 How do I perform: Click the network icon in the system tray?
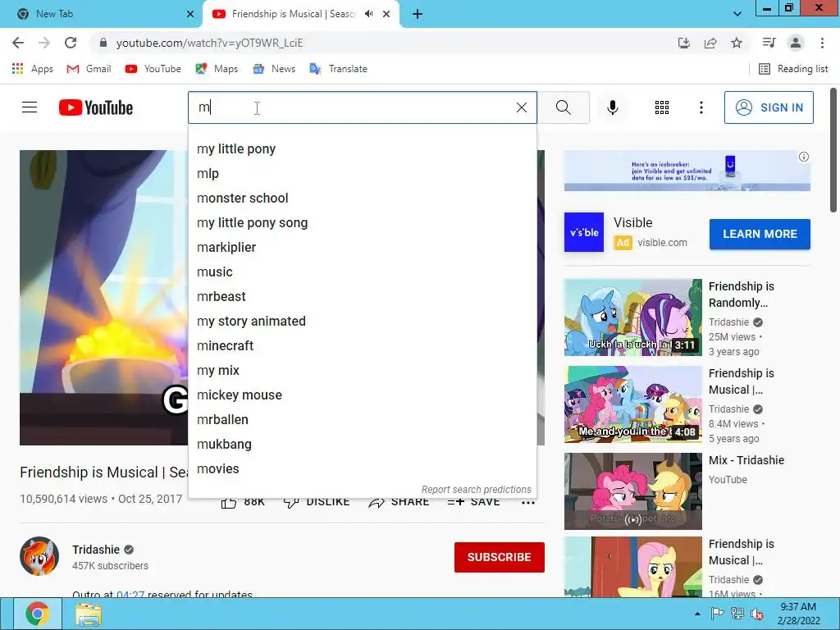(x=737, y=614)
